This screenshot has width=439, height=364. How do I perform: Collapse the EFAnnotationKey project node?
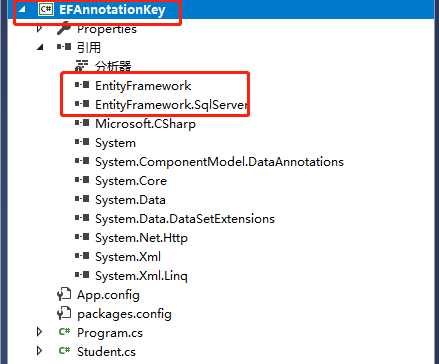click(x=22, y=9)
